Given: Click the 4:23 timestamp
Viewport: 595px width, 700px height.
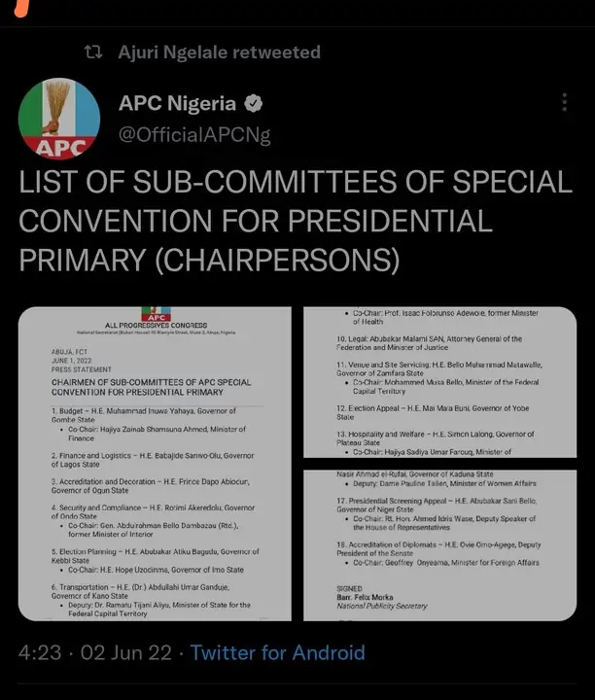Looking at the screenshot, I should [41, 652].
